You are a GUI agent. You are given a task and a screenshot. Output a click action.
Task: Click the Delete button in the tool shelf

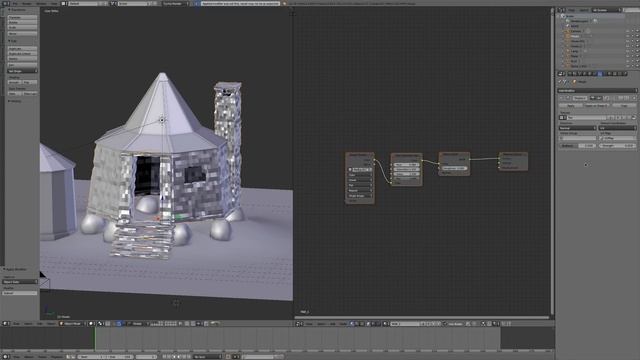coord(22,59)
